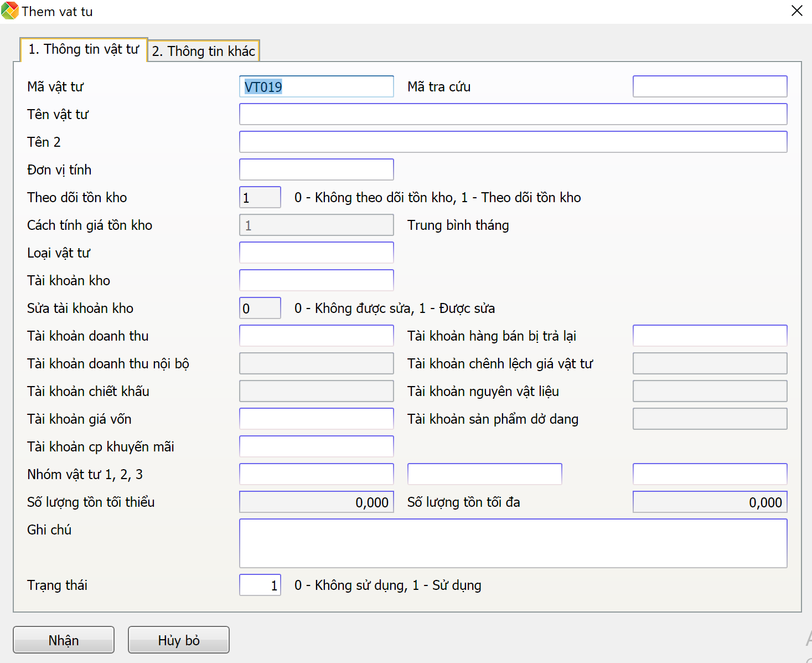Click the Hủy bỏ button
The width and height of the screenshot is (812, 663).
click(179, 640)
